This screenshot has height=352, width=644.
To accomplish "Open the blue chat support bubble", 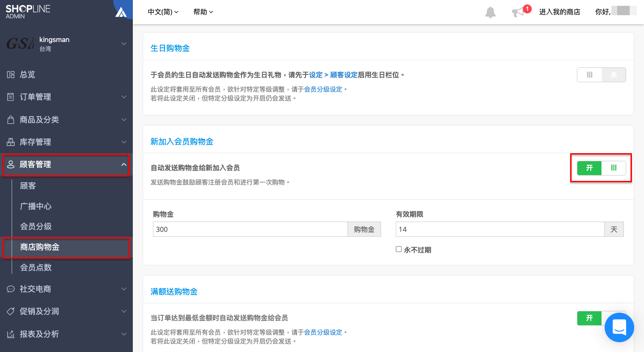I will click(619, 327).
